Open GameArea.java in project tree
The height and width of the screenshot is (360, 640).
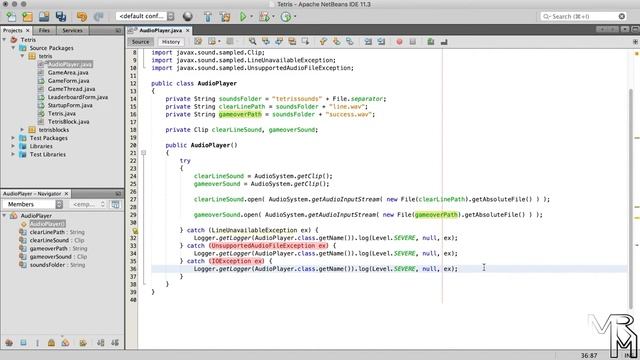click(68, 73)
